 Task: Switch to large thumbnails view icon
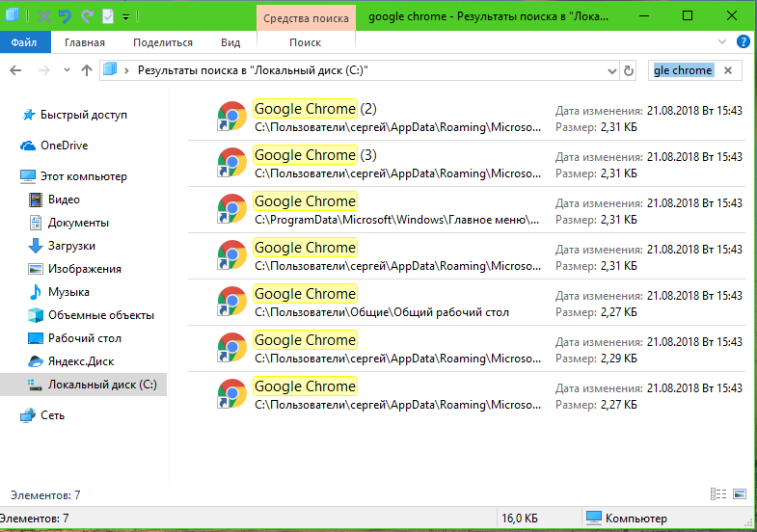740,493
